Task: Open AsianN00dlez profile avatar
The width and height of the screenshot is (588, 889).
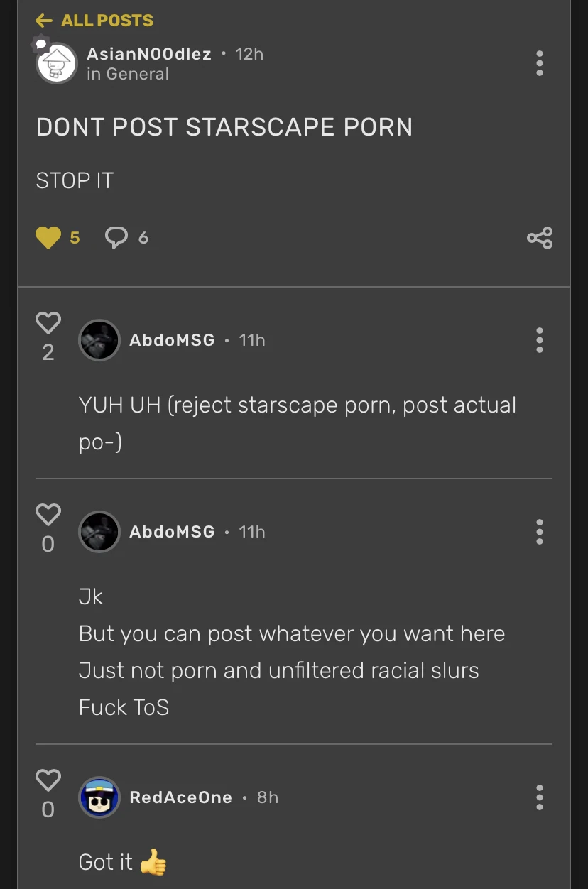Action: click(56, 63)
